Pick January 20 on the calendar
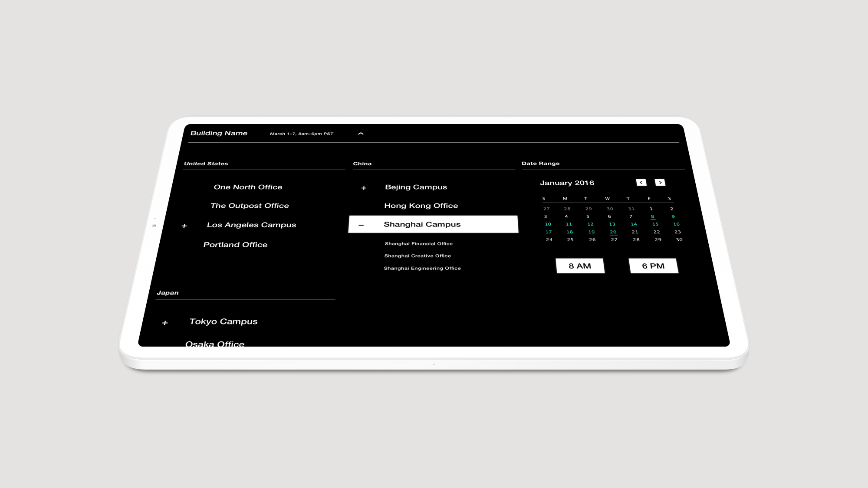The width and height of the screenshot is (868, 488). pyautogui.click(x=613, y=232)
